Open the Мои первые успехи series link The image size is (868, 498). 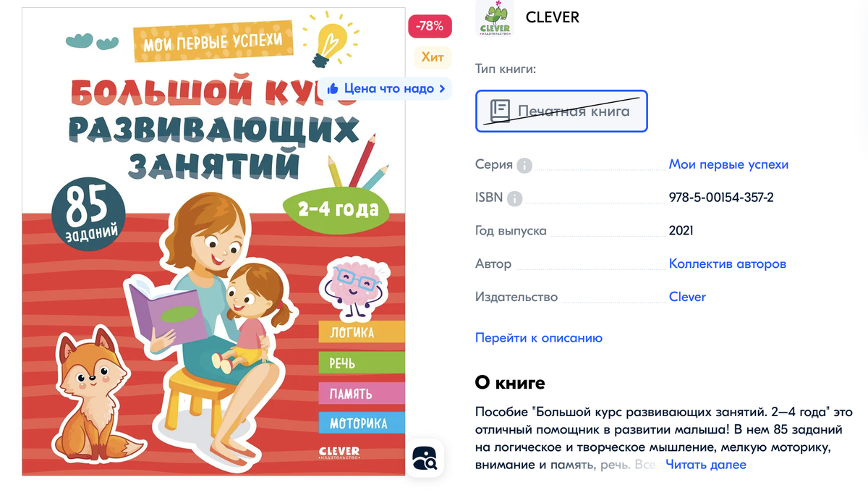click(x=728, y=164)
